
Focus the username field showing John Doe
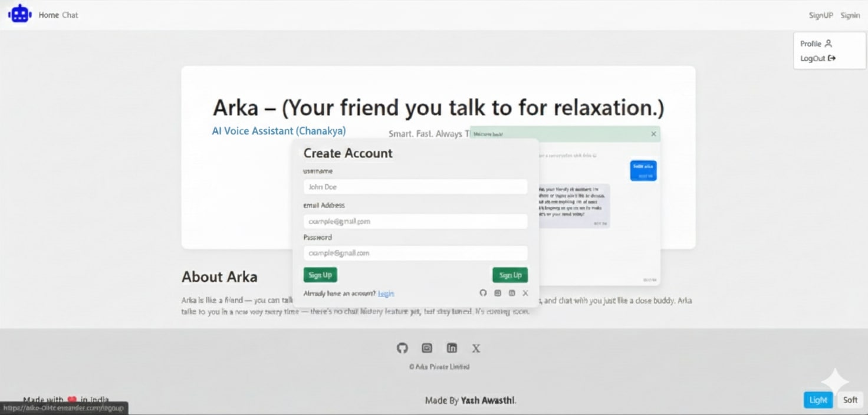pyautogui.click(x=415, y=187)
